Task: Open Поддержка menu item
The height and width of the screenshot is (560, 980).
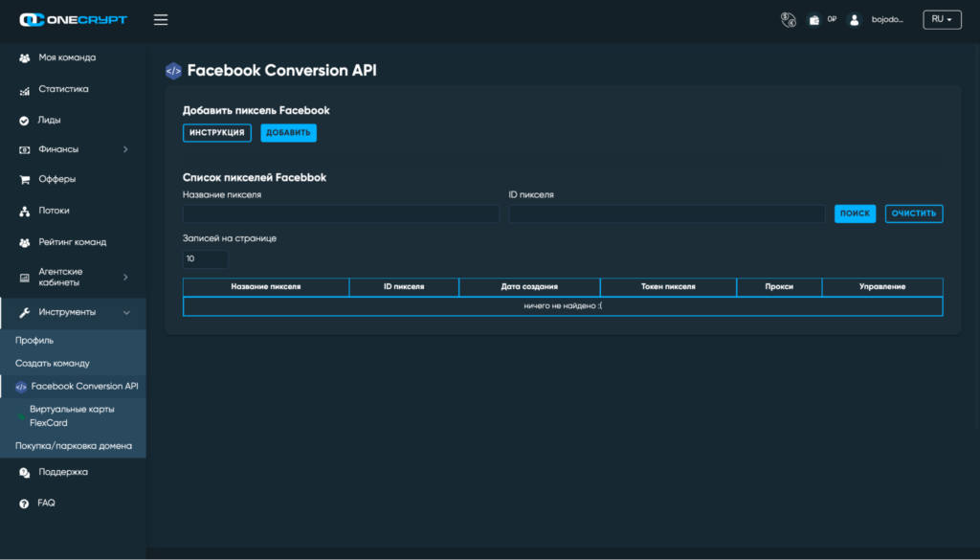Action: pyautogui.click(x=63, y=472)
